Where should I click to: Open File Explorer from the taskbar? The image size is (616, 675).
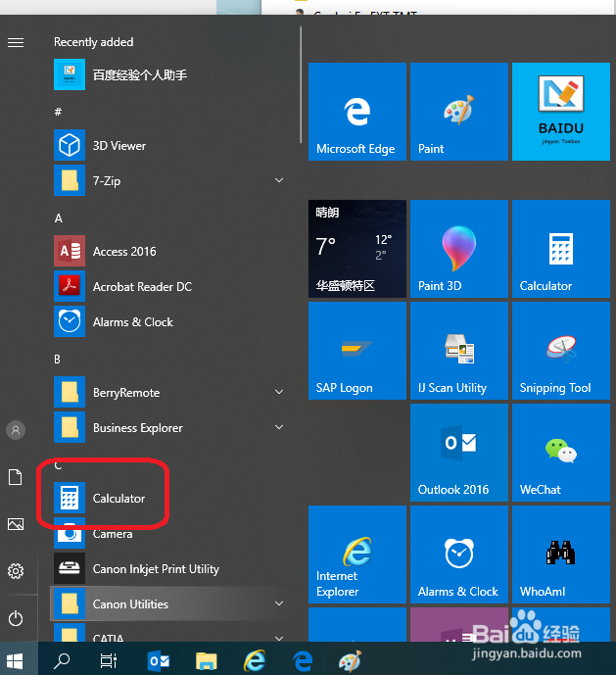point(207,660)
